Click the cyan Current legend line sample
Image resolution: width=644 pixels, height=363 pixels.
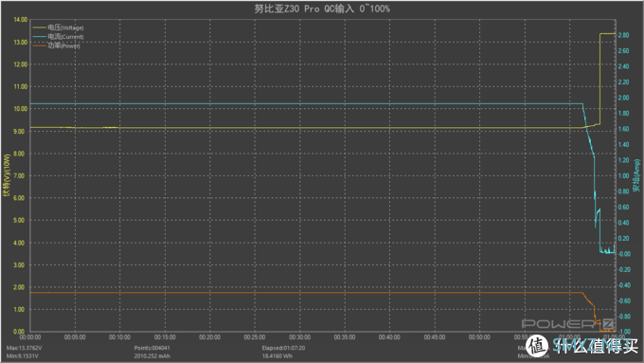coord(39,37)
